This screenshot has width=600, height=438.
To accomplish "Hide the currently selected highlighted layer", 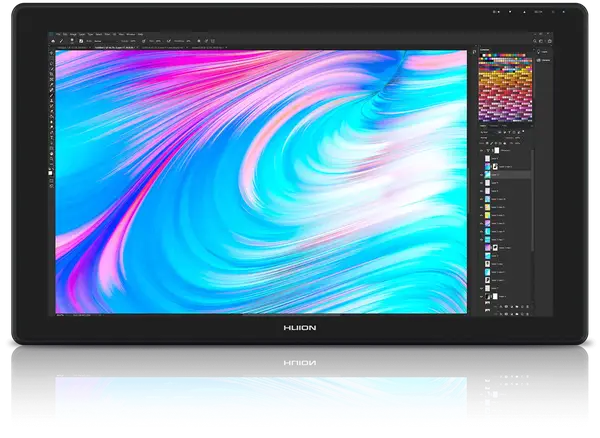I will coord(481,175).
